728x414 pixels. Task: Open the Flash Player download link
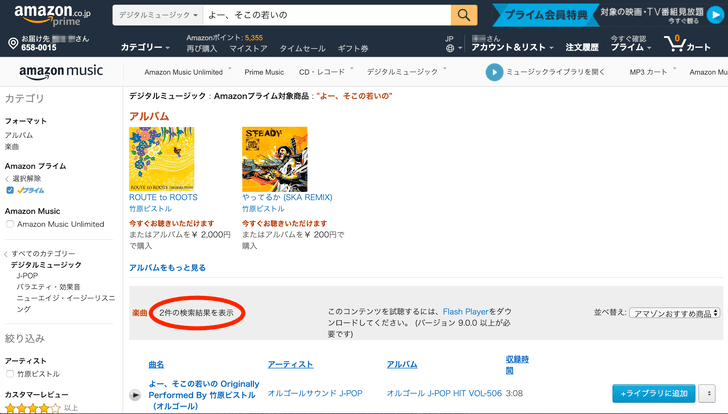tap(466, 311)
